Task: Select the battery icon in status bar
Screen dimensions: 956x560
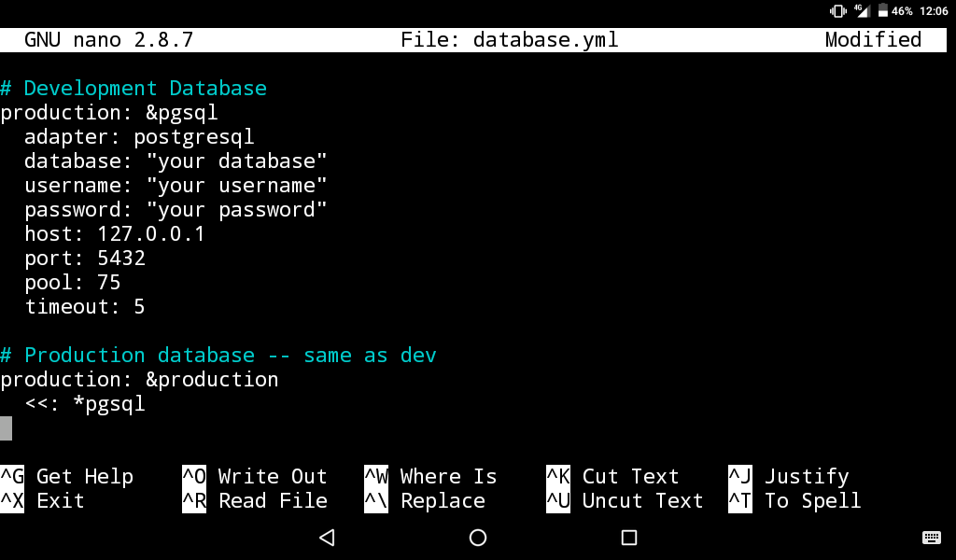Action: [x=882, y=10]
